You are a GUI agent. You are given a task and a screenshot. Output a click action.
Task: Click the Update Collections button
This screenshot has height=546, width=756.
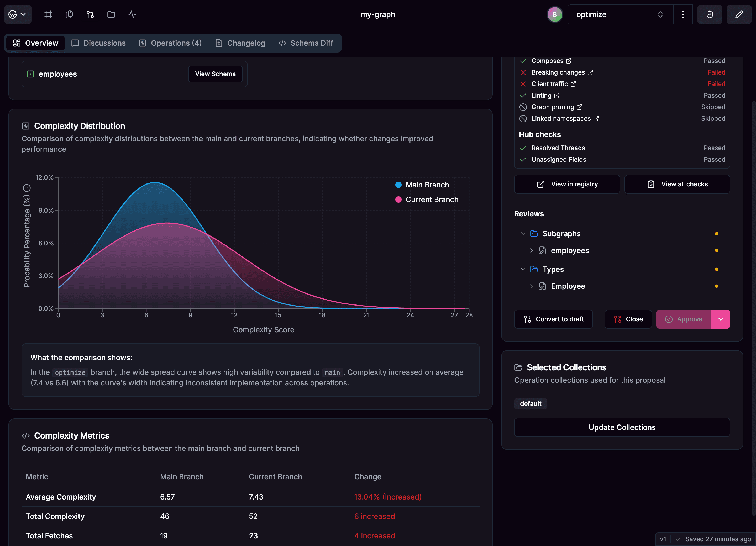pos(622,427)
